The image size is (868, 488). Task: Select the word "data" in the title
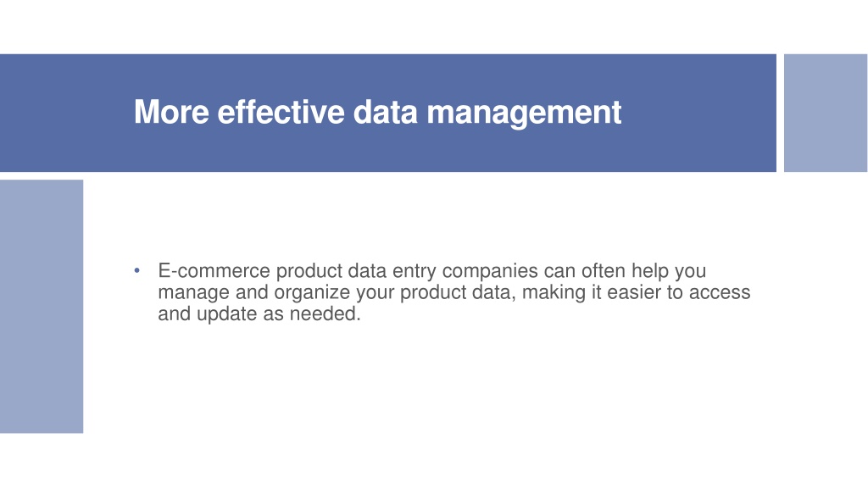386,113
